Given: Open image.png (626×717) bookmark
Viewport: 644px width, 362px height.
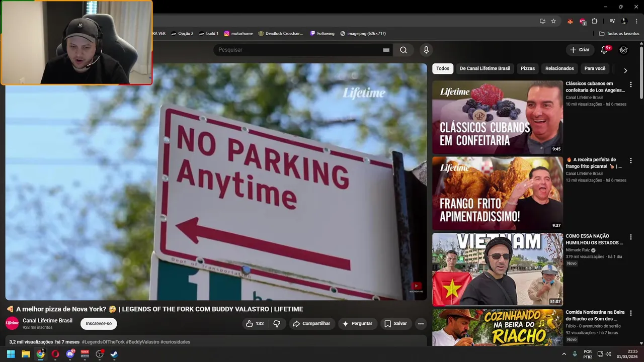Looking at the screenshot, I should pyautogui.click(x=363, y=34).
